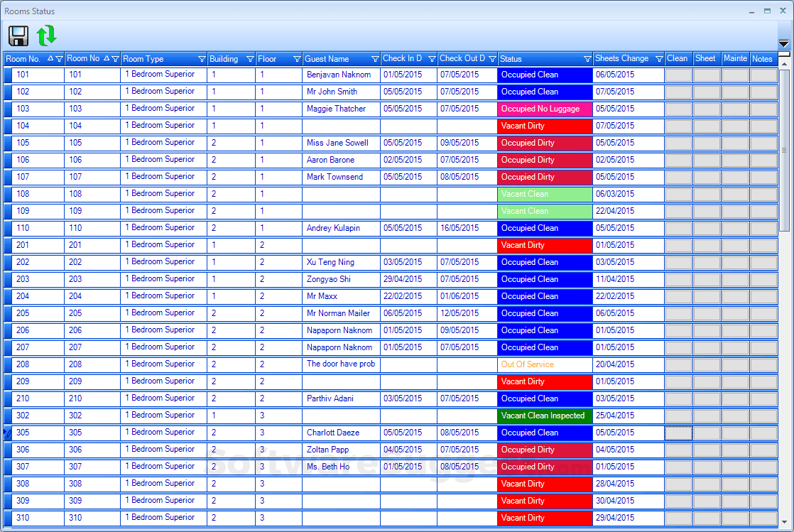The width and height of the screenshot is (794, 532).
Task: Open the Room No. column filter
Action: tap(59, 59)
